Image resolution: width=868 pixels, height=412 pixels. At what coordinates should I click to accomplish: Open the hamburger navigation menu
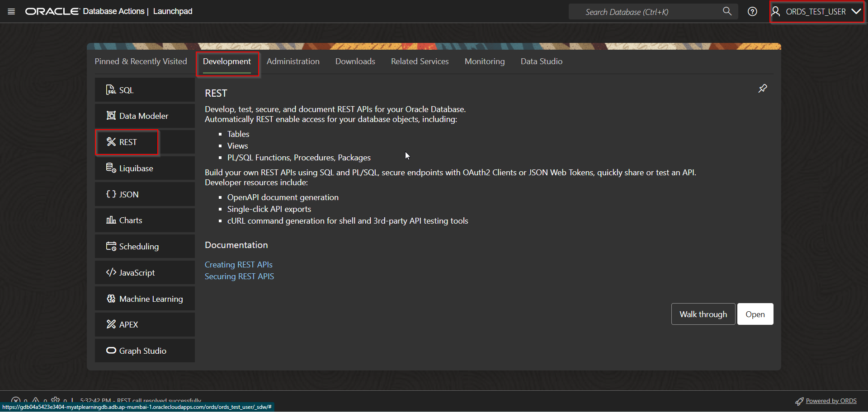(x=11, y=11)
